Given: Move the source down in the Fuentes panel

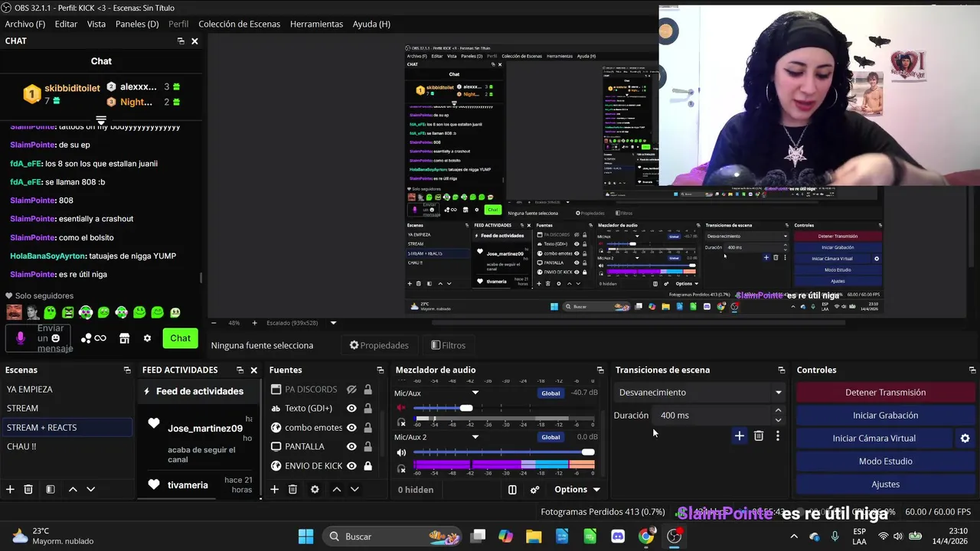Looking at the screenshot, I should click(x=354, y=489).
